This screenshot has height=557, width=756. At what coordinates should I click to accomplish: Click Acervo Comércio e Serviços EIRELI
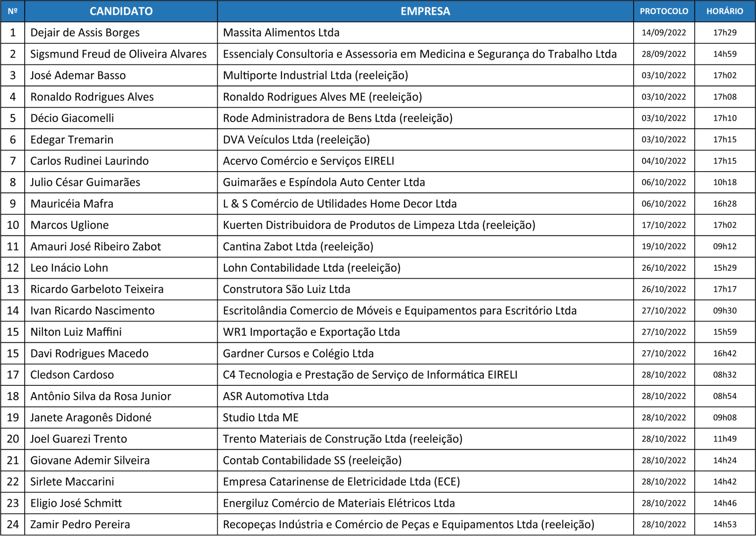point(309,161)
